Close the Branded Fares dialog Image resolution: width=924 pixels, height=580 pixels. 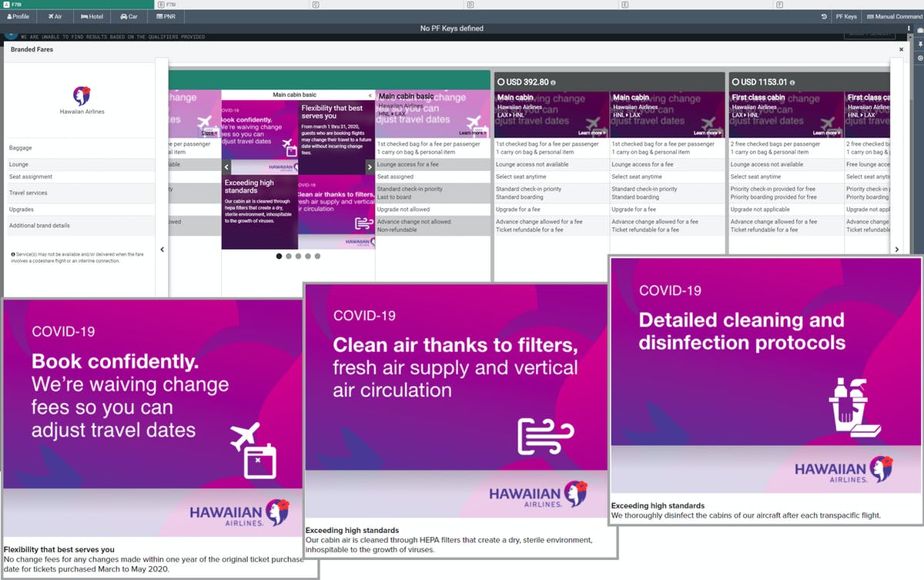(902, 49)
